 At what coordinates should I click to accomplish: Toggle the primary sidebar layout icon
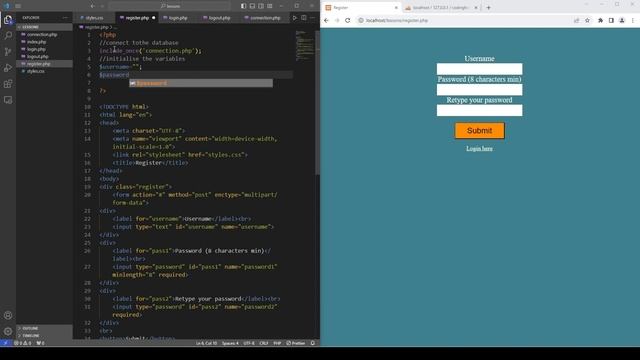coord(243,6)
